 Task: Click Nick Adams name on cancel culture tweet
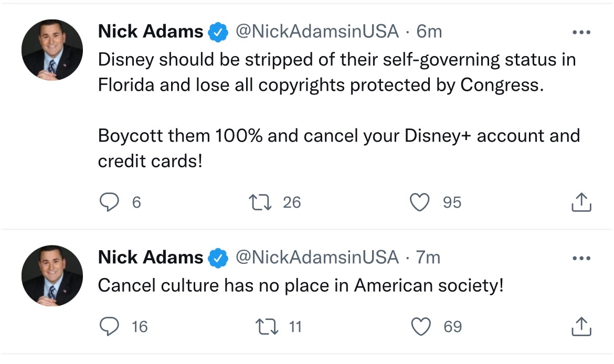(x=151, y=258)
